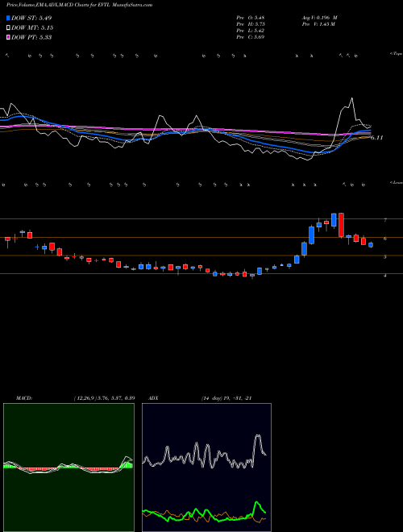Click the white DOW MT legend swatch

click(9, 28)
